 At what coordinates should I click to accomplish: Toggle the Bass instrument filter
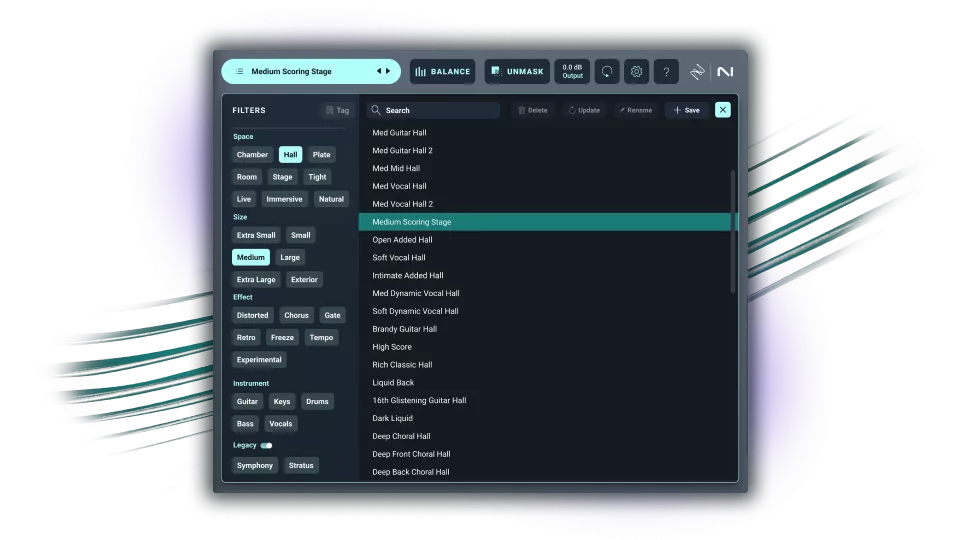pos(245,424)
